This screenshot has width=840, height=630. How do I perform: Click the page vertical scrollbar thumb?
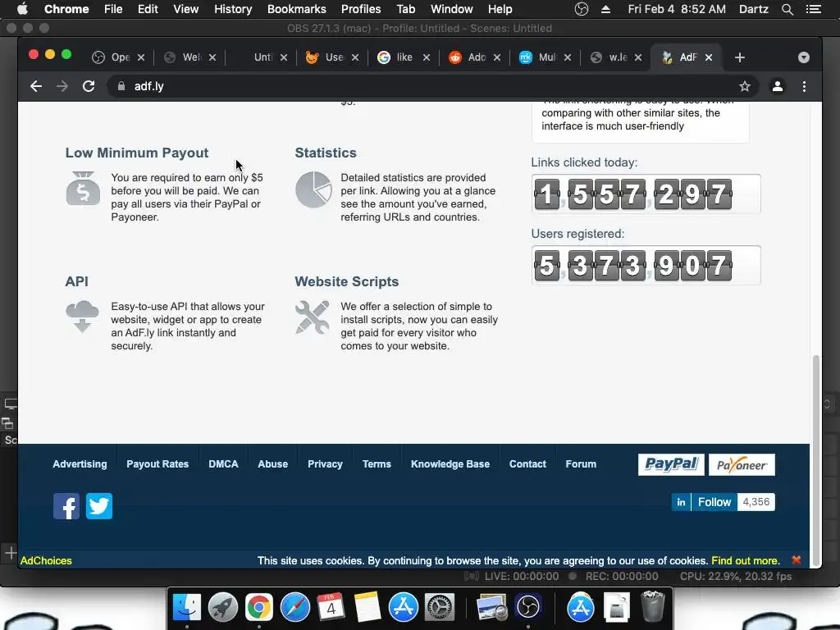tap(816, 460)
